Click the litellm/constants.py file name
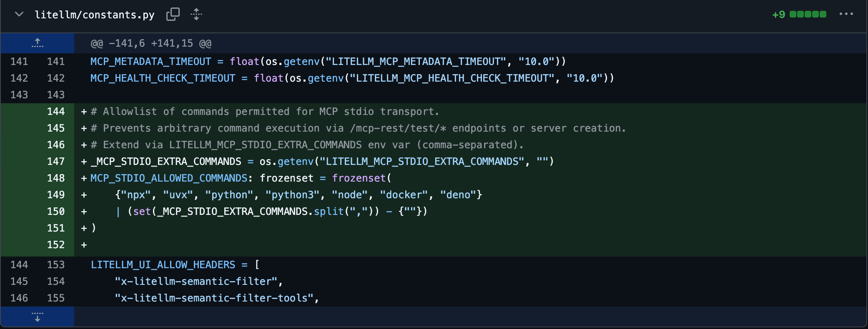The image size is (868, 329). point(95,15)
